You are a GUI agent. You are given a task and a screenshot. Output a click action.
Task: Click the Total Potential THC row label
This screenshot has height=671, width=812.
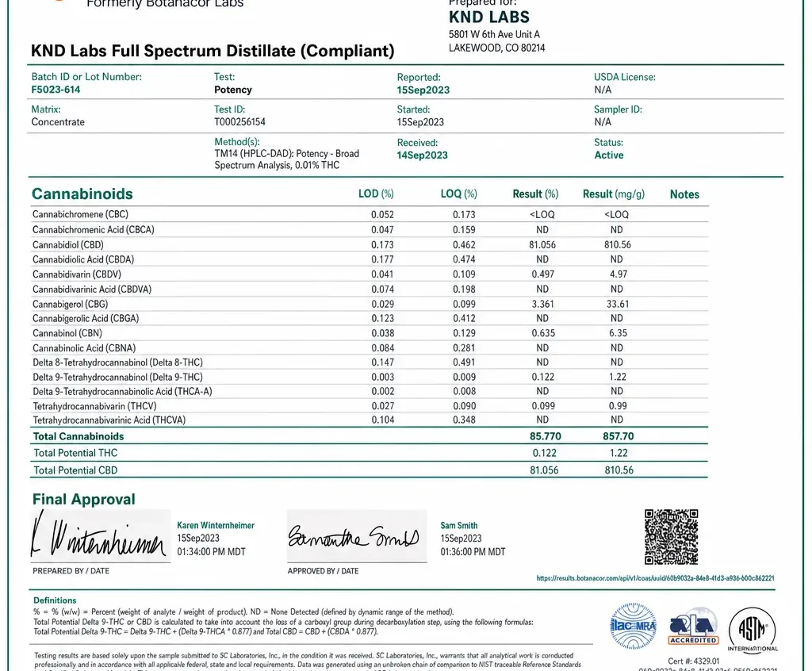coord(75,453)
